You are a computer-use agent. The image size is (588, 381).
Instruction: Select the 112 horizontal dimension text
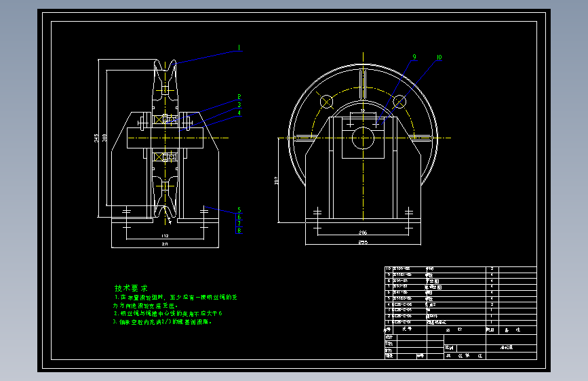165,236
